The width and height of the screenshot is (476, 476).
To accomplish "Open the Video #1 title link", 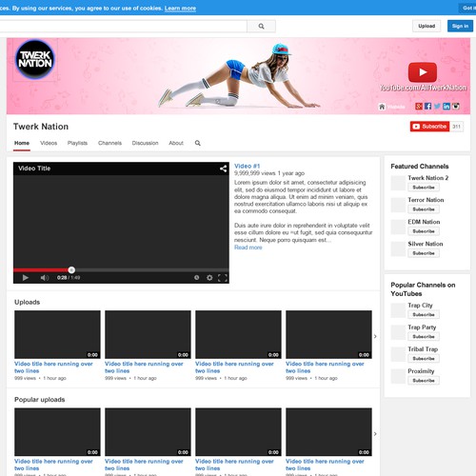I will (247, 166).
